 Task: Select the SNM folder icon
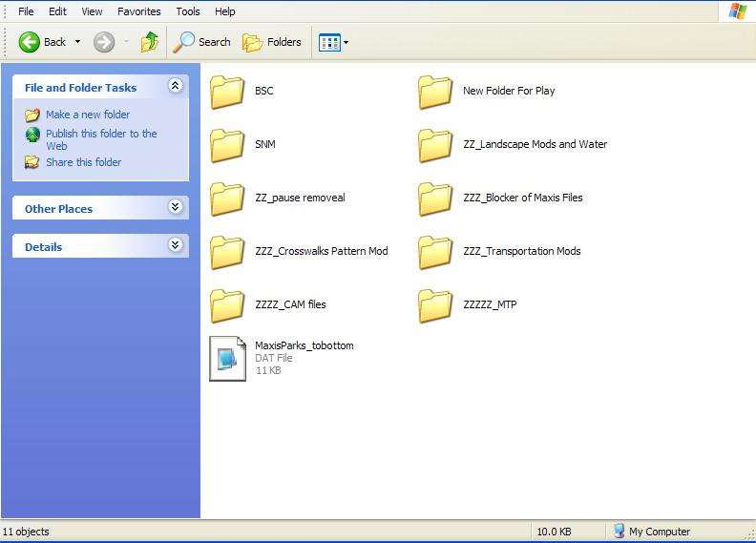[227, 145]
